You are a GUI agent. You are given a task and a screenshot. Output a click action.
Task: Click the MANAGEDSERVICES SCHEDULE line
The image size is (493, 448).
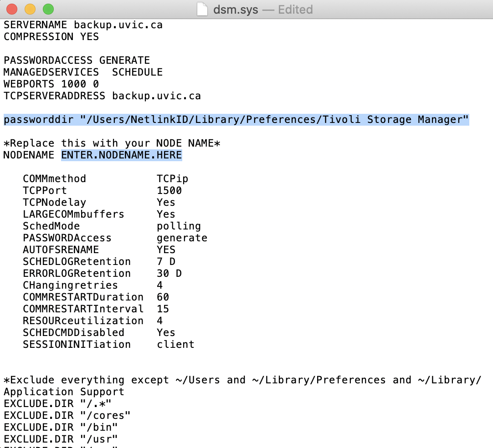pyautogui.click(x=83, y=72)
